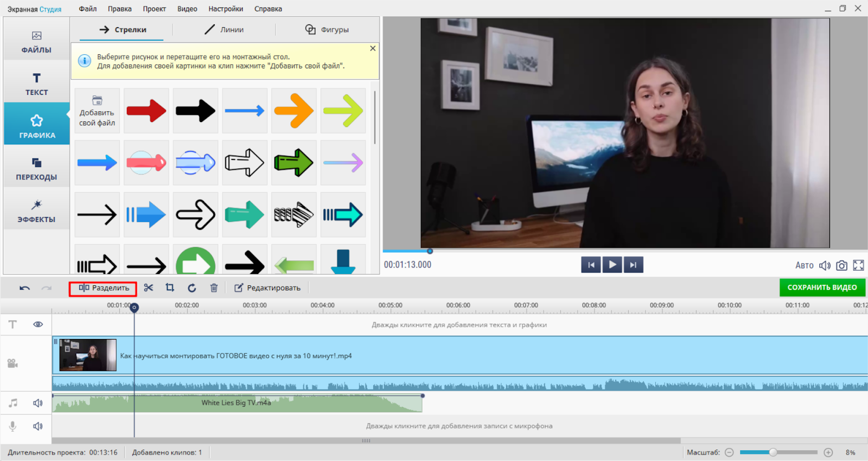Click the timeline playhead marker

coord(135,308)
